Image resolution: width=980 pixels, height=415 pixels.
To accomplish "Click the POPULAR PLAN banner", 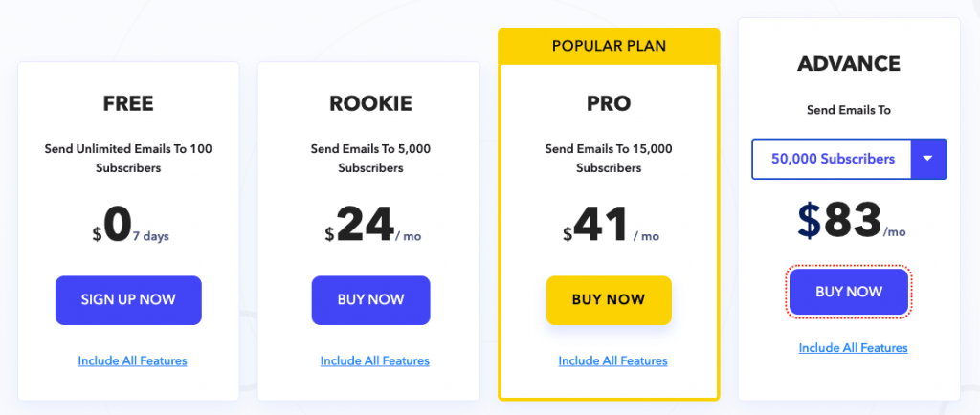I will click(x=609, y=46).
